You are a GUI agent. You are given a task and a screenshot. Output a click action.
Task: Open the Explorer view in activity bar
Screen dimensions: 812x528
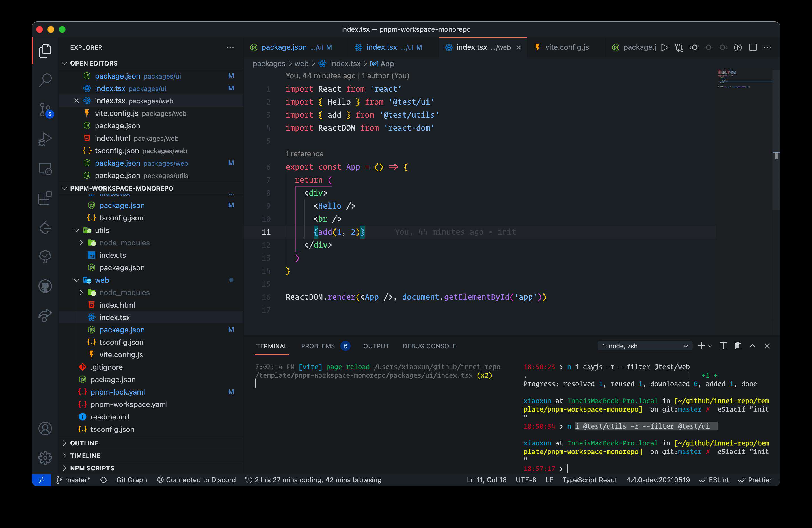click(x=45, y=51)
